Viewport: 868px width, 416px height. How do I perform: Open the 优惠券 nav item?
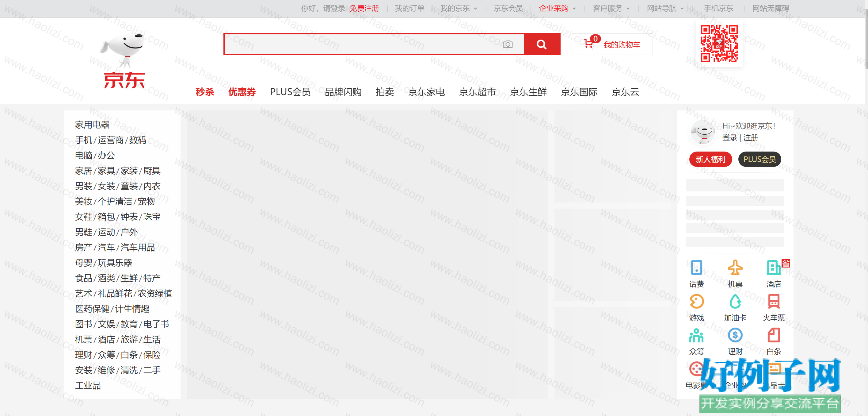(242, 92)
